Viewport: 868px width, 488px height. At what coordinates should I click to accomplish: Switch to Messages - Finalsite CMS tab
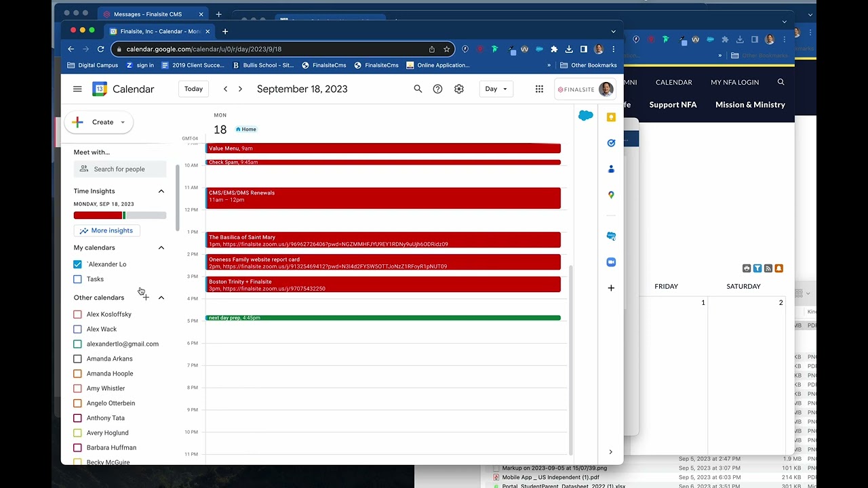(153, 14)
